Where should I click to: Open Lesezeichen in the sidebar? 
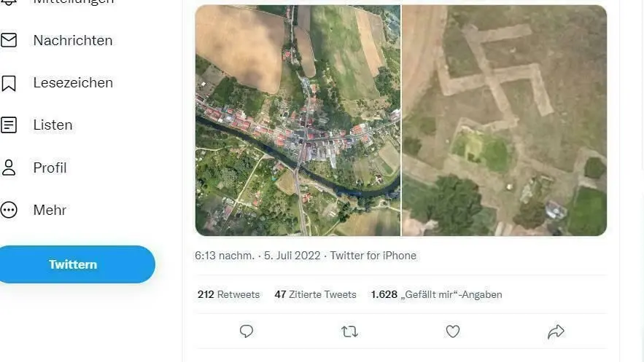tap(73, 83)
